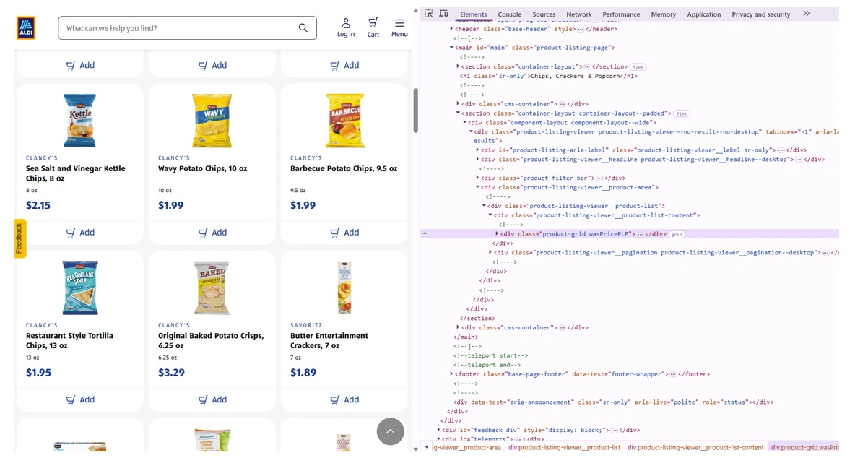The image size is (868, 458).
Task: Open the hamburger Menu icon
Action: [399, 27]
